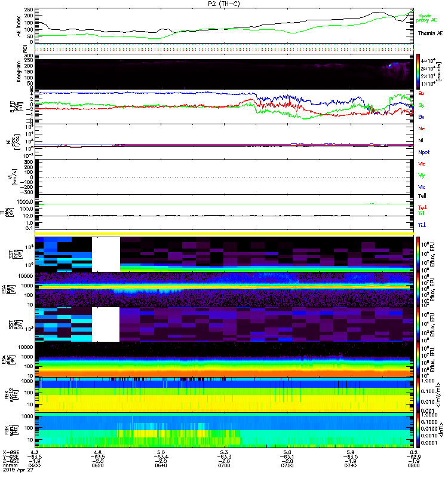Click the FBK electric field mV/m color bar
The image size is (448, 478).
[x=418, y=395]
